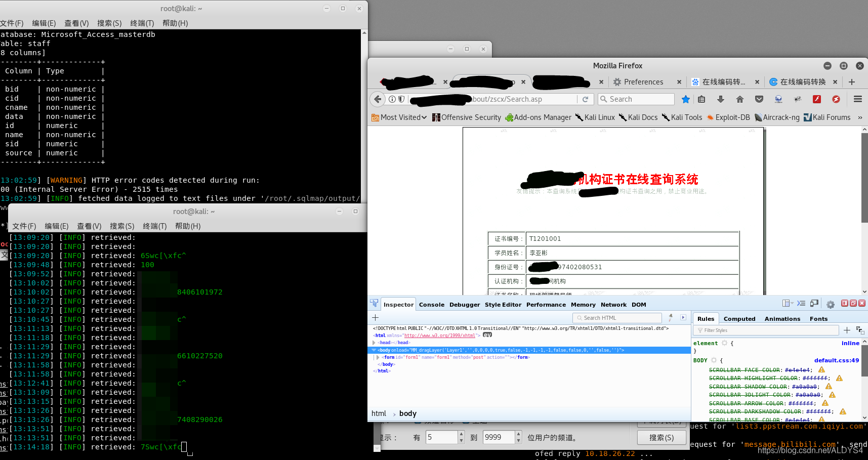Open the Animations side tab
Screen dimensions: 868x460
[x=782, y=319]
